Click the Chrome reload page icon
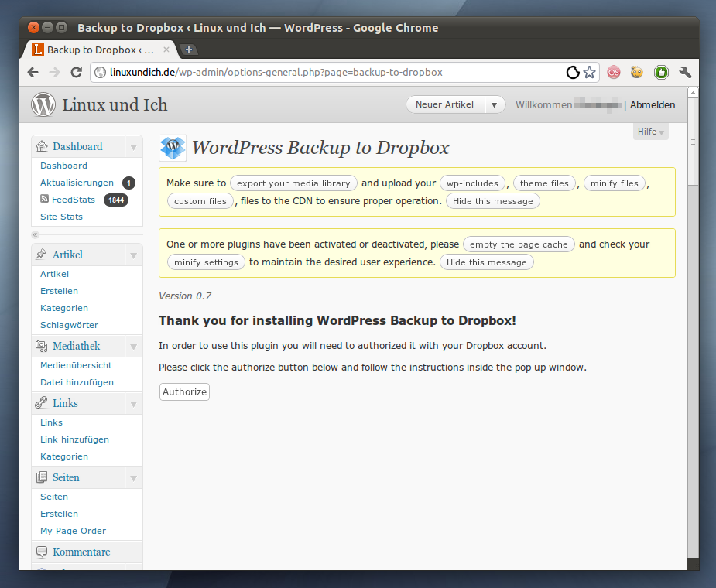Image resolution: width=716 pixels, height=588 pixels. pos(76,73)
